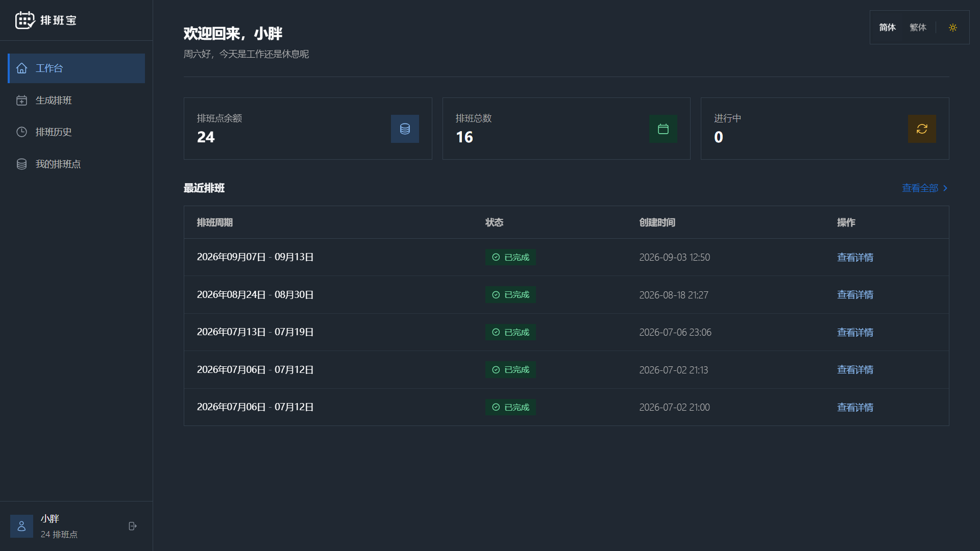Click the 排班总数 value 16
Screen dimensions: 980x551
464,137
